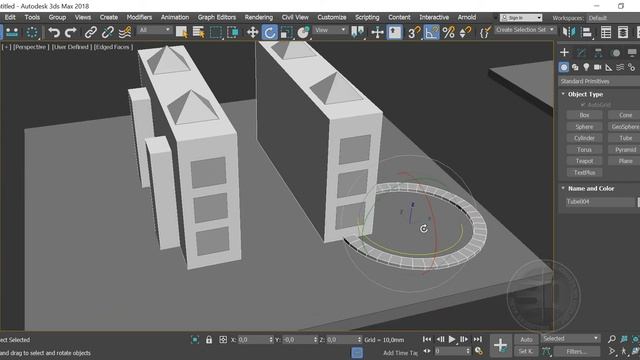Switch to the Hierarchy command panel tab
This screenshot has width=640, height=360.
click(598, 52)
